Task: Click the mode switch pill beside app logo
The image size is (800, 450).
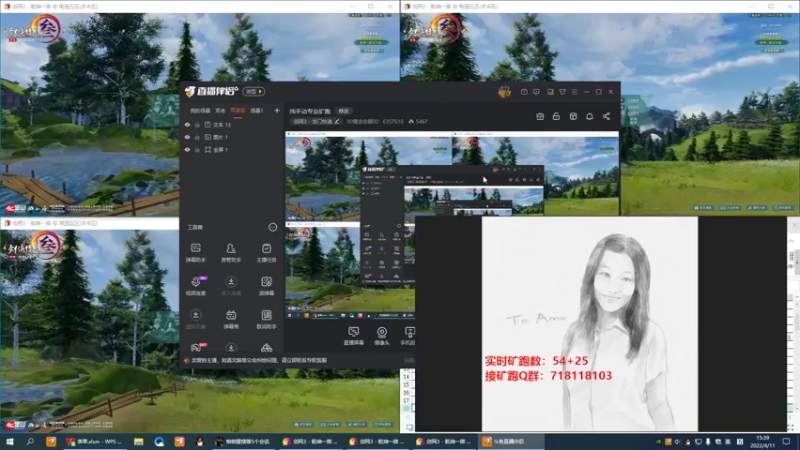Action: click(x=254, y=92)
